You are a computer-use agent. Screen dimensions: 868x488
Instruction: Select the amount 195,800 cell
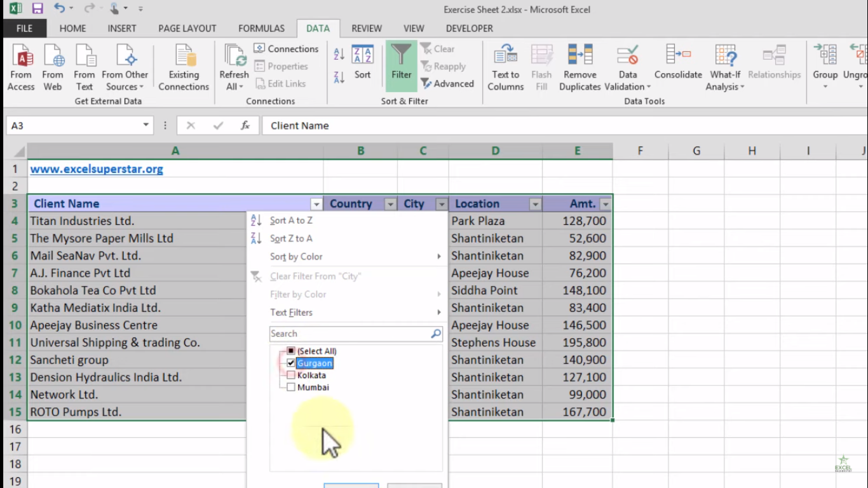coord(577,342)
